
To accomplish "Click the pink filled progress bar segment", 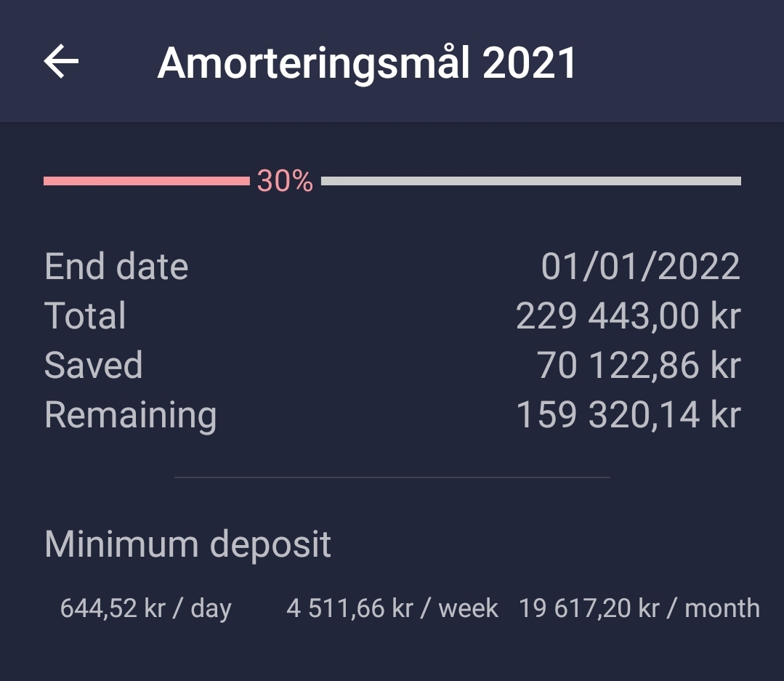I will [145, 181].
